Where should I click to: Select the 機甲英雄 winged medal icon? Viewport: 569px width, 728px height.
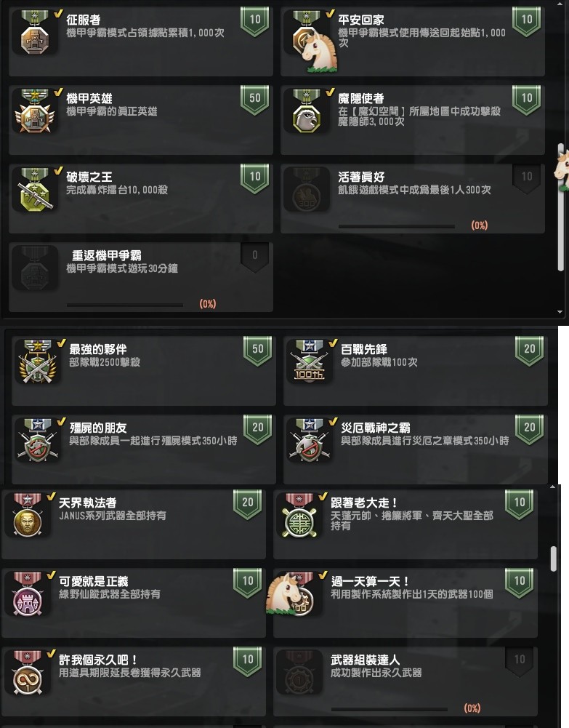pyautogui.click(x=34, y=112)
